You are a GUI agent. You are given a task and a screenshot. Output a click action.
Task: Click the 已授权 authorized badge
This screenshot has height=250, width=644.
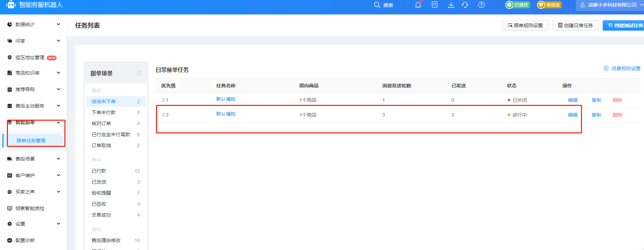(517, 5)
